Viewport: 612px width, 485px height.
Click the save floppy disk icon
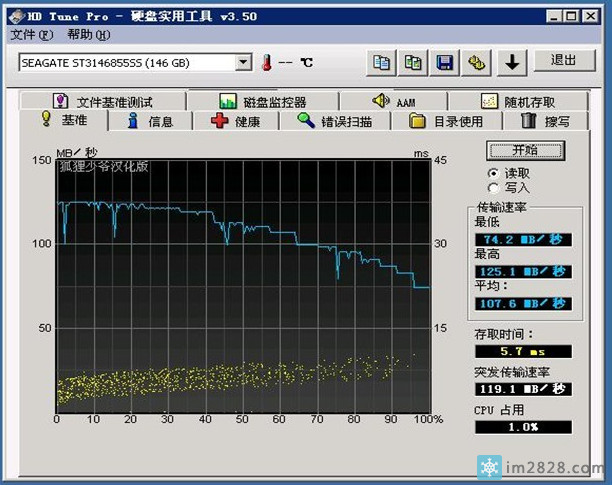coord(445,62)
